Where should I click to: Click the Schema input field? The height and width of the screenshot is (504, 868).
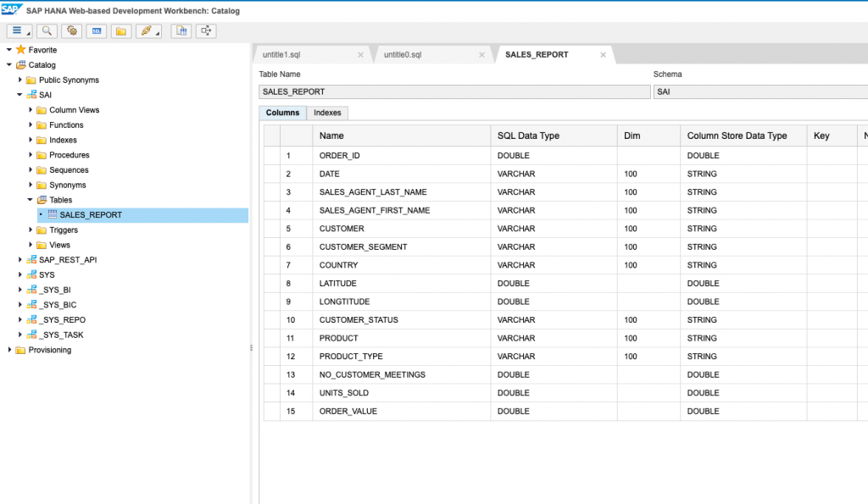(x=760, y=91)
